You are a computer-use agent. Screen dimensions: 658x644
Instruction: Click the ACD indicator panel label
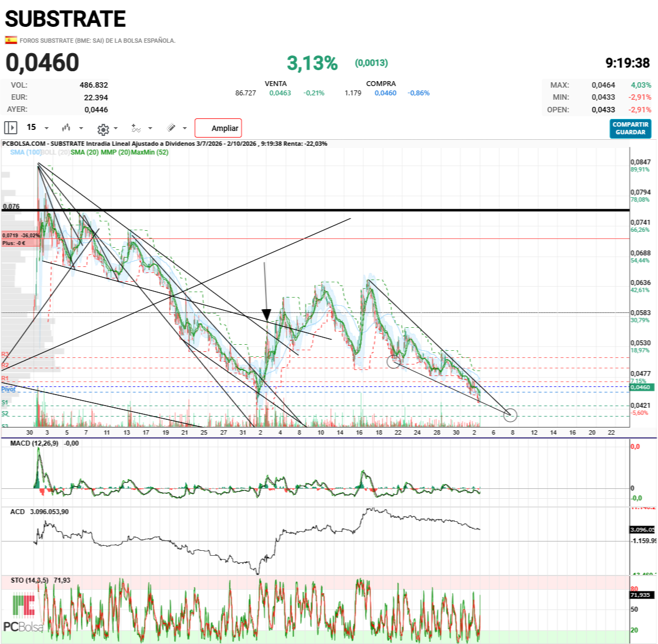(18, 511)
